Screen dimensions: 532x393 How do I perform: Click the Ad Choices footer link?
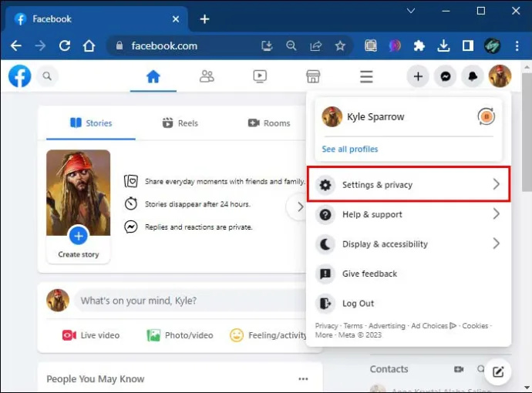click(433, 326)
